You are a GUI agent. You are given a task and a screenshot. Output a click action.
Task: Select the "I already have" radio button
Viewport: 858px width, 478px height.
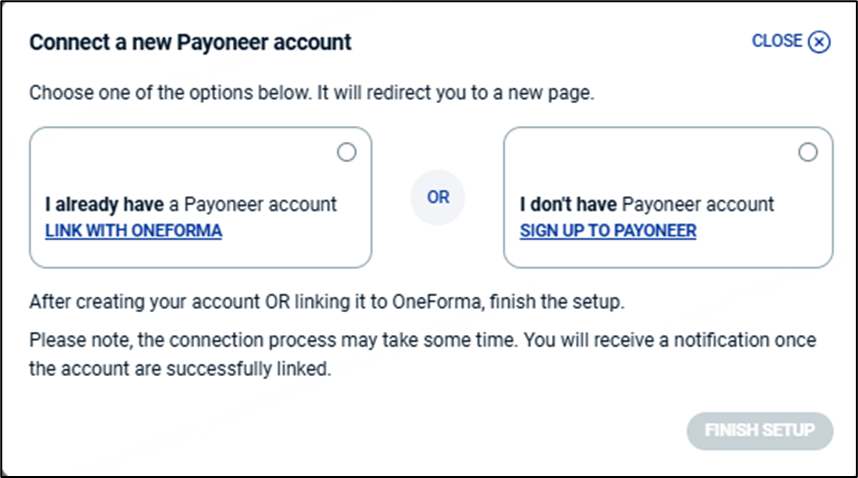346,152
